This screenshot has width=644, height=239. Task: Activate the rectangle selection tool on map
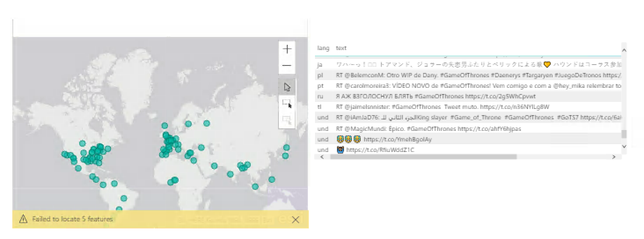(287, 103)
